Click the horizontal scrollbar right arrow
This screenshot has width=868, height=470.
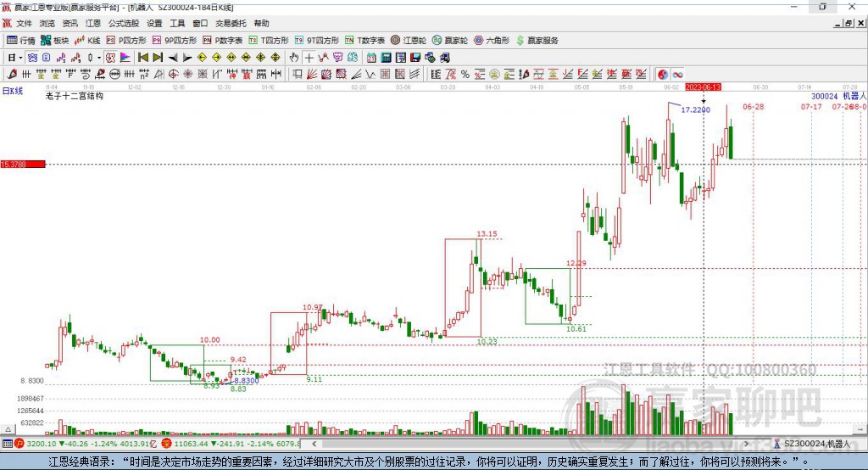[746, 444]
